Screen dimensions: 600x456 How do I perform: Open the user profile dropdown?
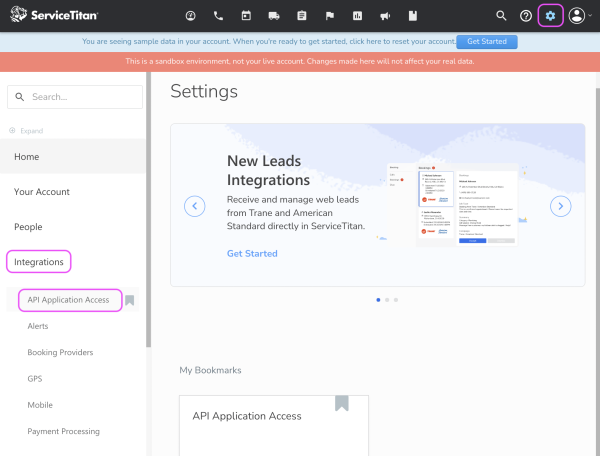(x=580, y=16)
